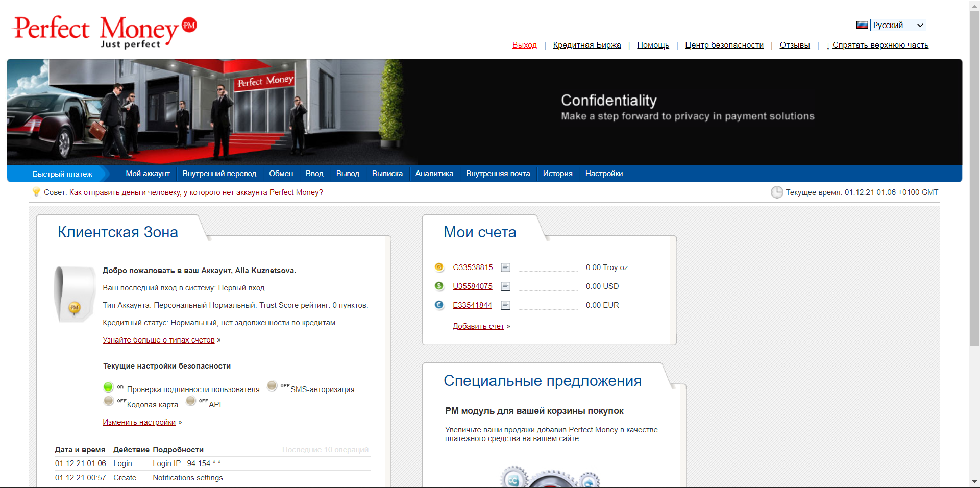Open tip link about sending money without account
The width and height of the screenshot is (980, 488).
(x=196, y=192)
